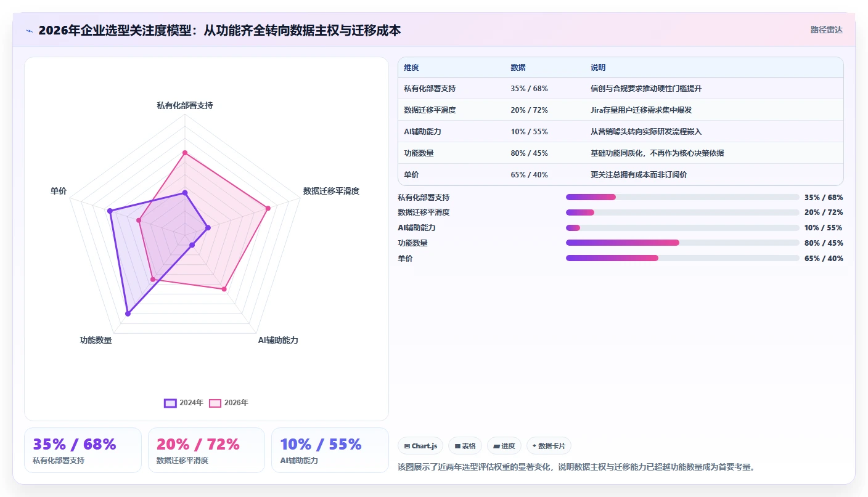Click the pink 2026 data point on AI辅助能力 axis

pos(224,289)
